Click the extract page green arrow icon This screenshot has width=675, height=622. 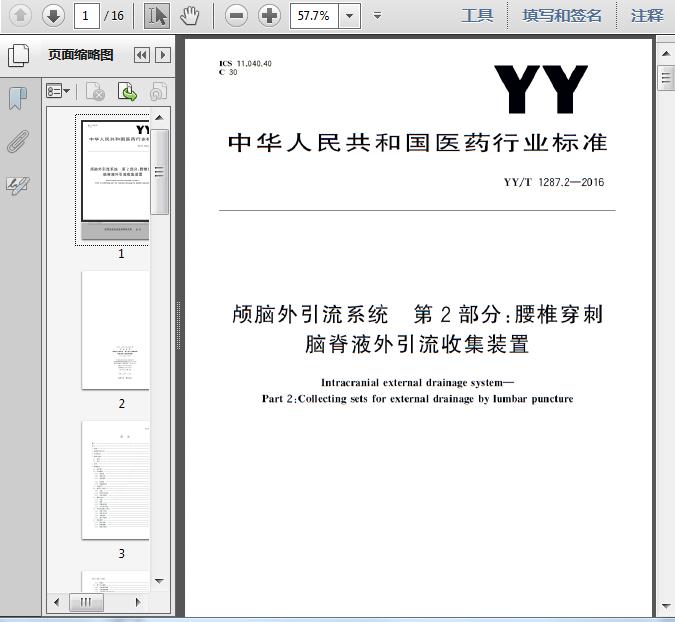point(127,91)
